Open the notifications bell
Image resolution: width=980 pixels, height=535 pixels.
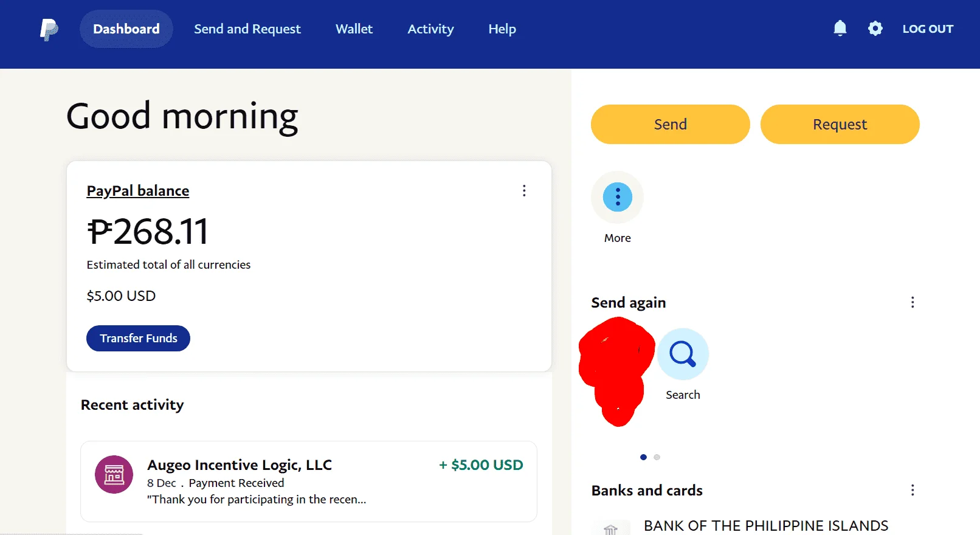[x=840, y=29]
